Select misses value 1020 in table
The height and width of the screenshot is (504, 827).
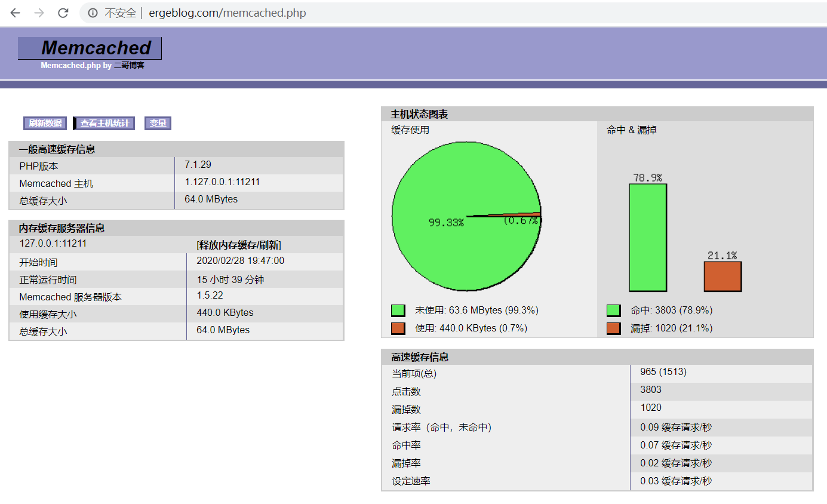point(651,408)
